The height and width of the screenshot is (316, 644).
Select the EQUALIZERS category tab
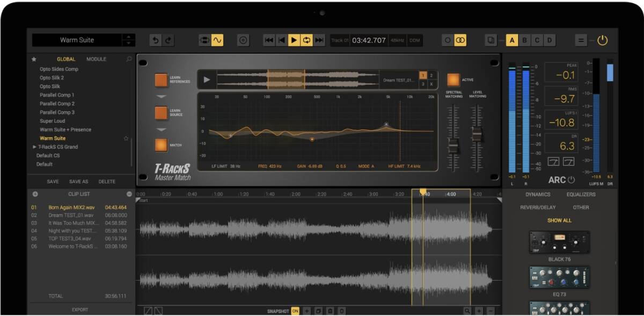coord(581,195)
